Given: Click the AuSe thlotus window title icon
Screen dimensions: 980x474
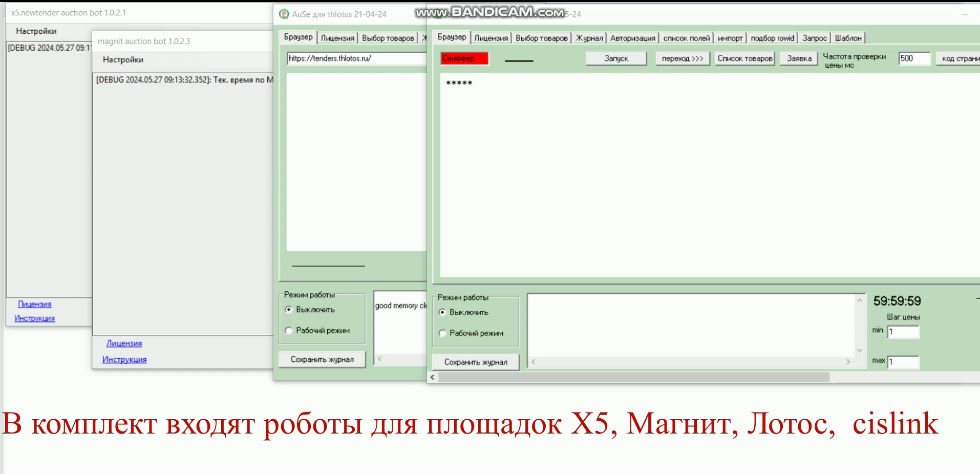Looking at the screenshot, I should tap(284, 14).
